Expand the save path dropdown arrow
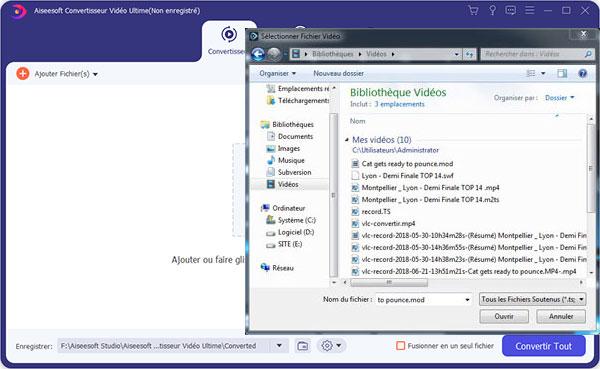Screen dimensions: 600x369 click(x=279, y=346)
